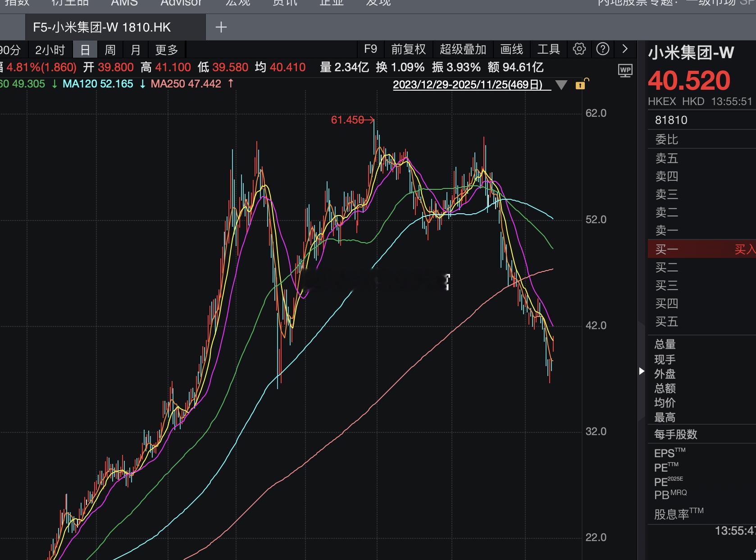This screenshot has width=756, height=560.
Task: Expand the date range dropdown triangle
Action: [x=561, y=85]
